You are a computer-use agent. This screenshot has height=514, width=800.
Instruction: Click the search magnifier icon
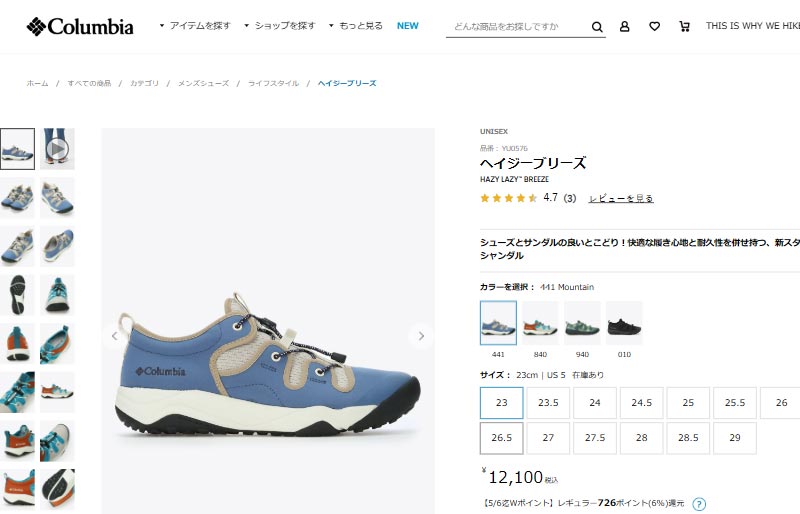pos(597,27)
